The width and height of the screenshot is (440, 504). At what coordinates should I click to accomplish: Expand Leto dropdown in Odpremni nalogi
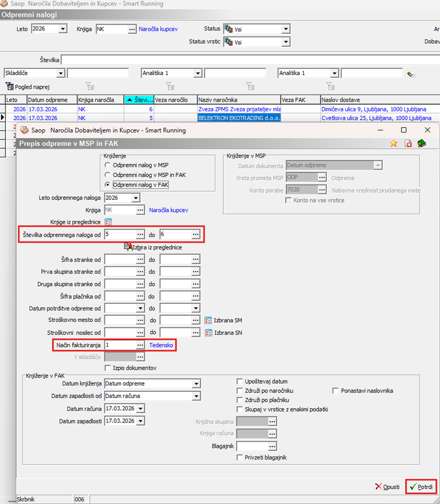pos(63,29)
